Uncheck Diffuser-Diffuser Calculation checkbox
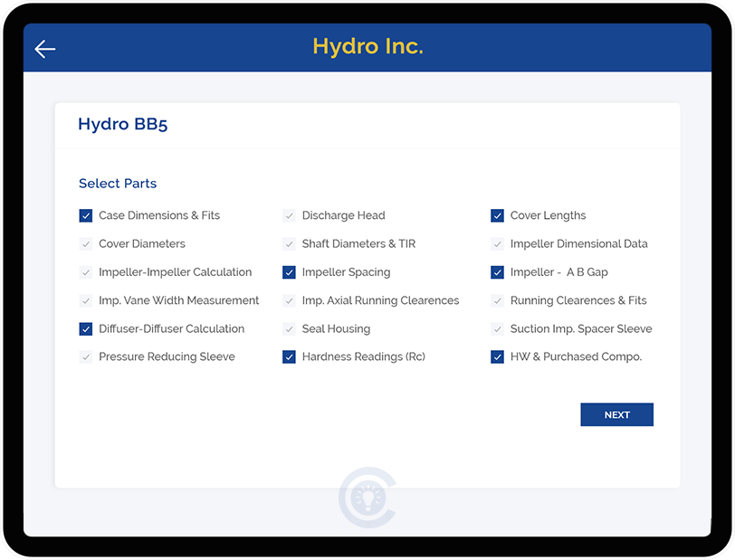The width and height of the screenshot is (735, 560). [86, 329]
